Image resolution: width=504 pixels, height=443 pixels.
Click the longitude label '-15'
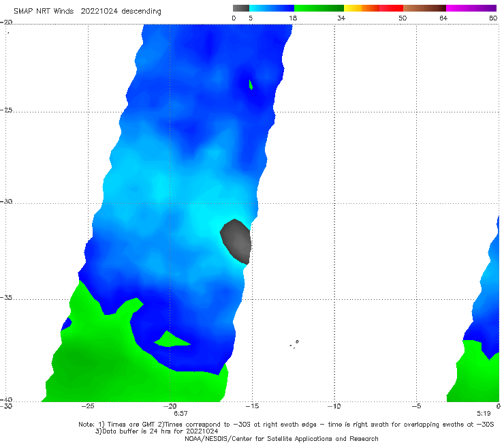coord(252,406)
